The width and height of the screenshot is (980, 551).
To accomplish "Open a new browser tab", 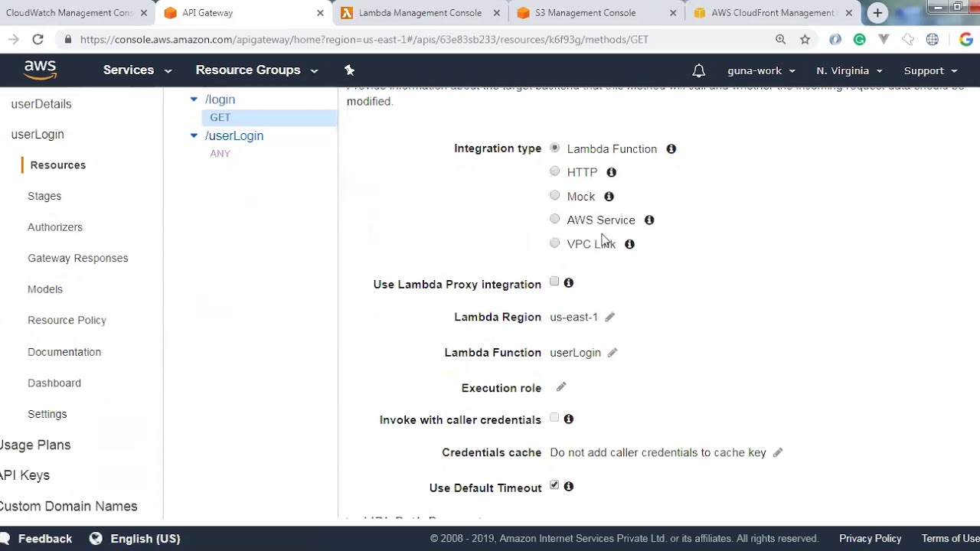I will pyautogui.click(x=877, y=12).
